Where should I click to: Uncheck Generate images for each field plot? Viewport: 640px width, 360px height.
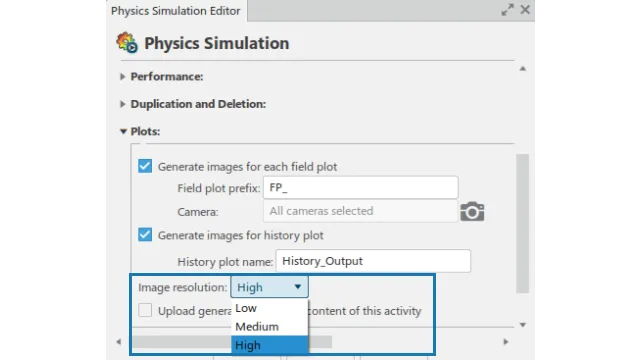click(145, 166)
